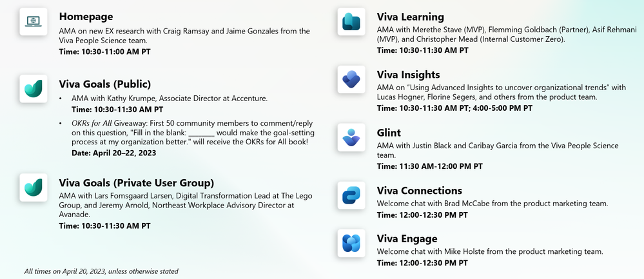Click the Viva Engage icon

351,244
